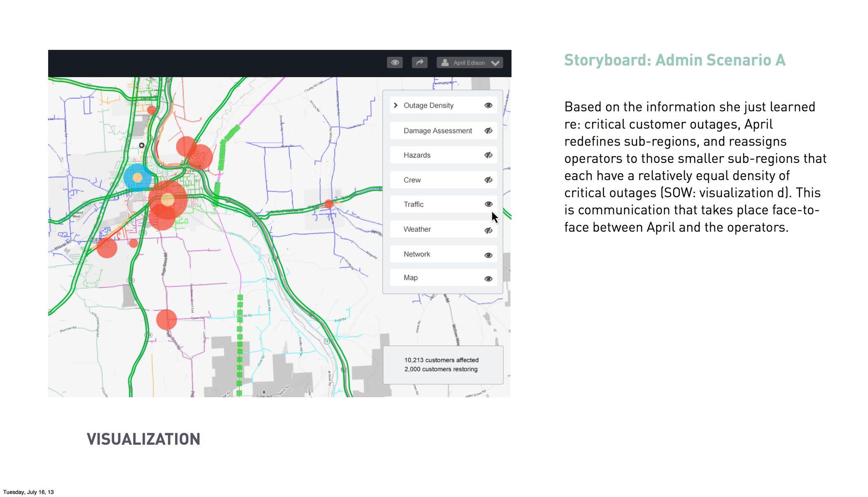The image size is (868, 497).
Task: Expand the Outage Density layer chevron
Action: point(396,105)
